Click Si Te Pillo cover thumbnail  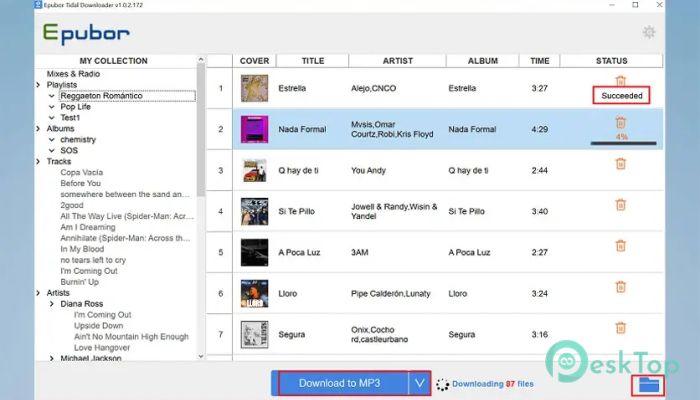coord(254,212)
